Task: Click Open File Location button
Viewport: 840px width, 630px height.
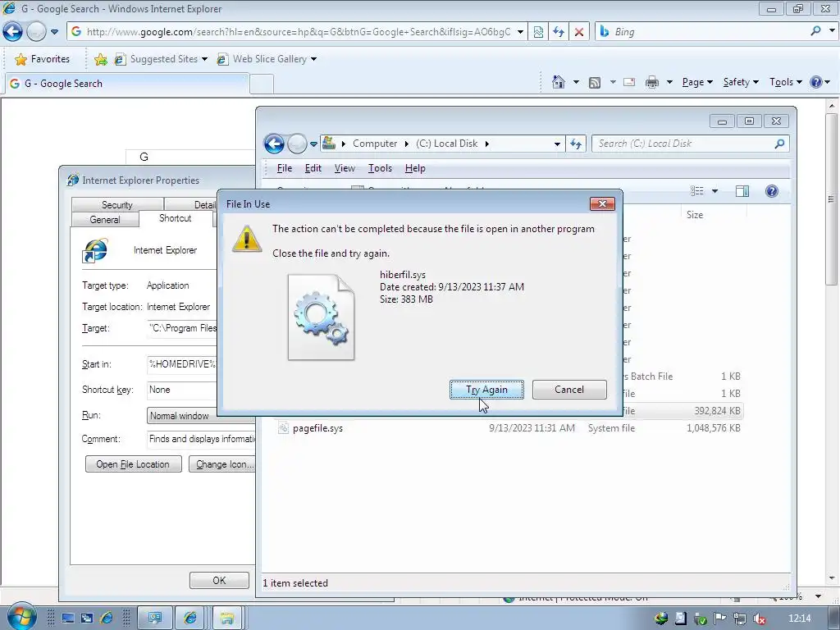Action: pos(133,464)
